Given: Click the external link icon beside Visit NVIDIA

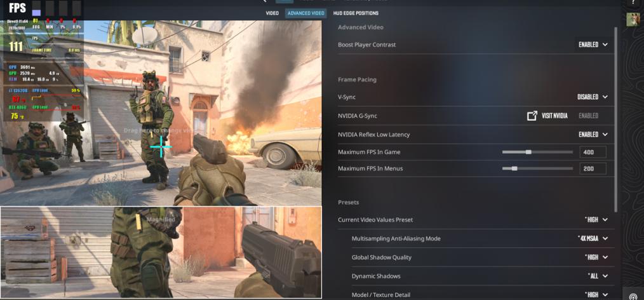Looking at the screenshot, I should pyautogui.click(x=532, y=116).
